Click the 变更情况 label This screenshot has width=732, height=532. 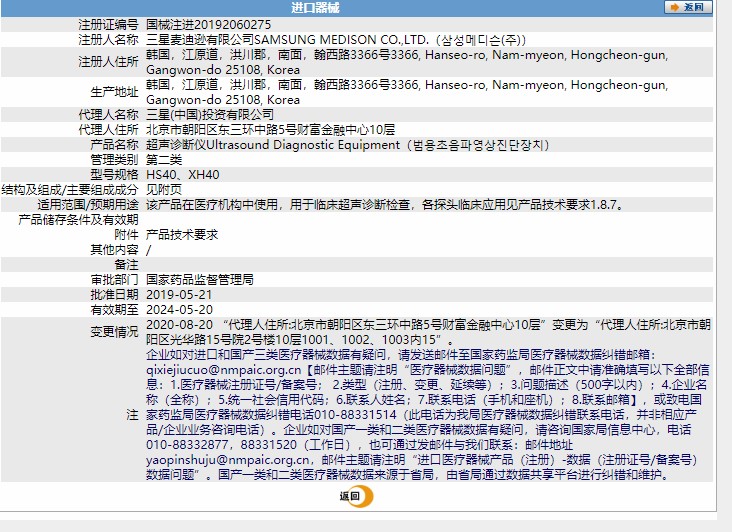[114, 332]
